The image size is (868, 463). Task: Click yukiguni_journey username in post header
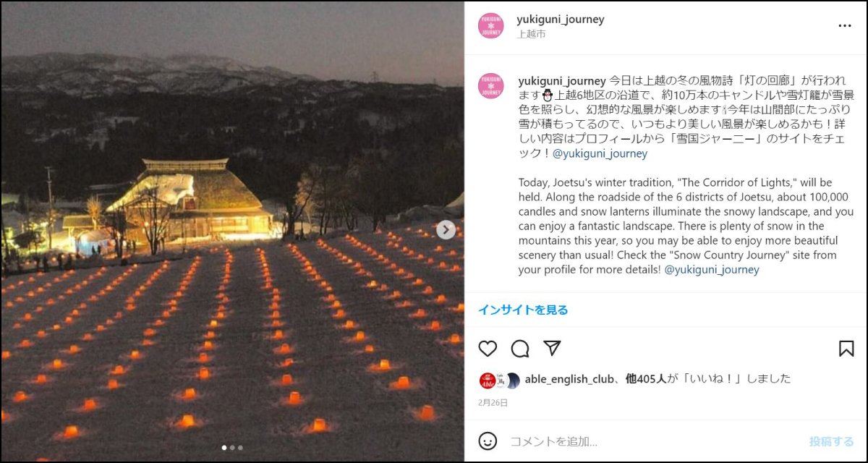point(561,20)
